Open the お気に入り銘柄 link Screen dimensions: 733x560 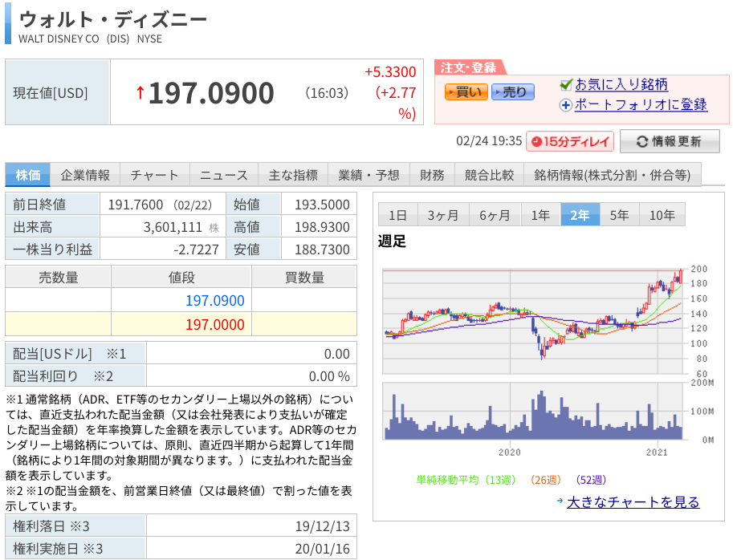point(621,84)
